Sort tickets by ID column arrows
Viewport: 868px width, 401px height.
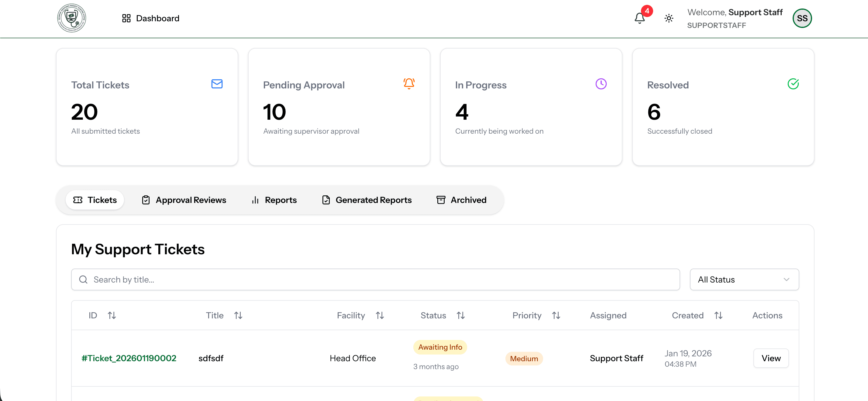(x=112, y=315)
